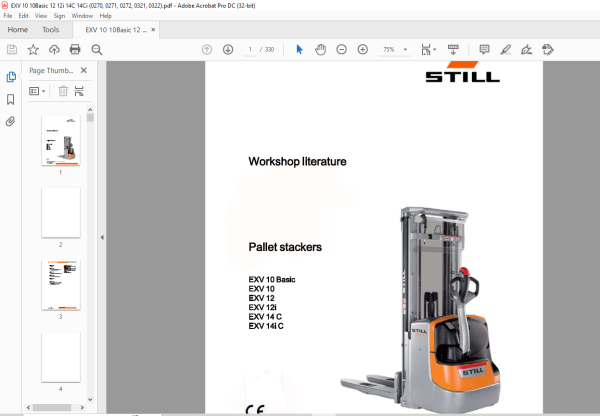Open the Bookmarks sidebar icon
Screen dimensions: 600x416
click(x=11, y=100)
